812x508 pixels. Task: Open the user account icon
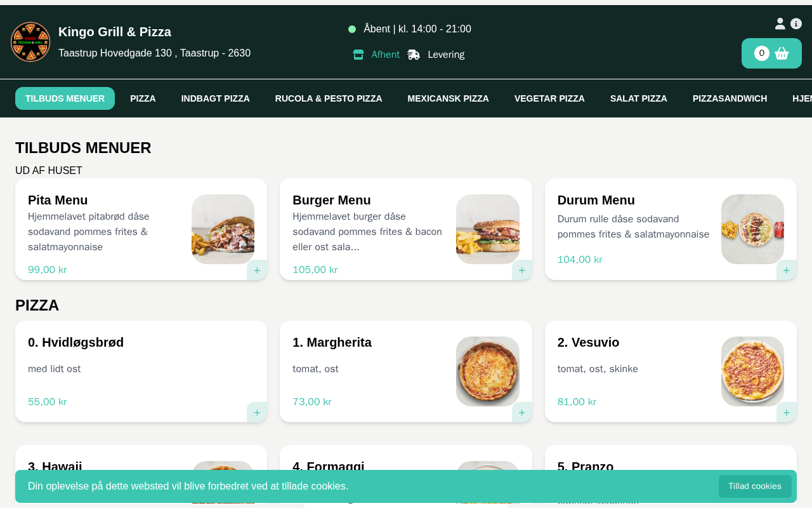pos(780,23)
